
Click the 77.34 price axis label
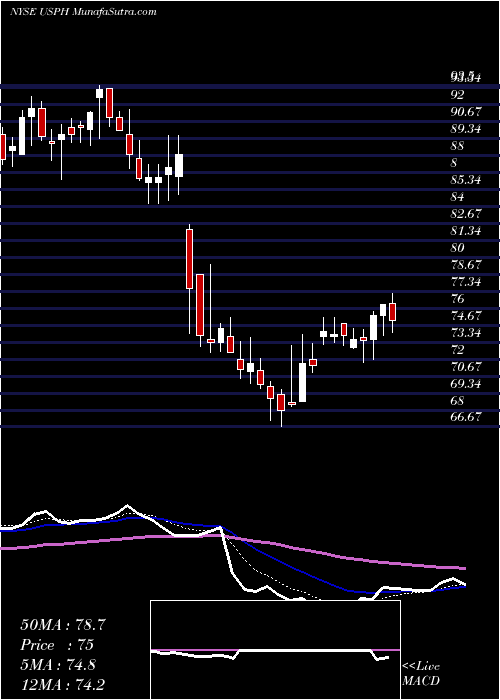(x=466, y=282)
